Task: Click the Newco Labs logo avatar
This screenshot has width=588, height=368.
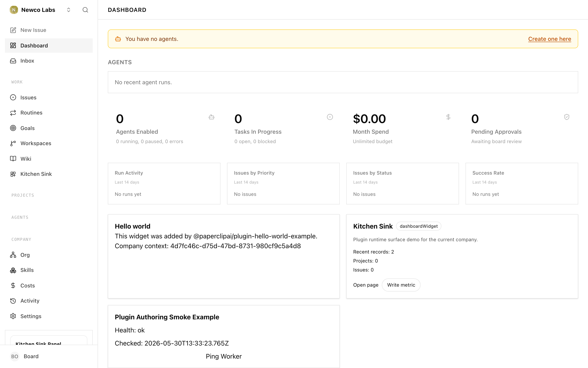Action: [14, 10]
